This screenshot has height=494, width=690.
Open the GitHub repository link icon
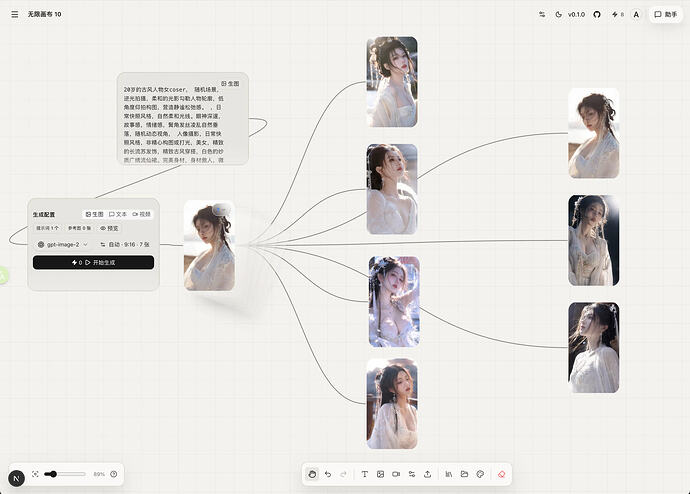[597, 14]
